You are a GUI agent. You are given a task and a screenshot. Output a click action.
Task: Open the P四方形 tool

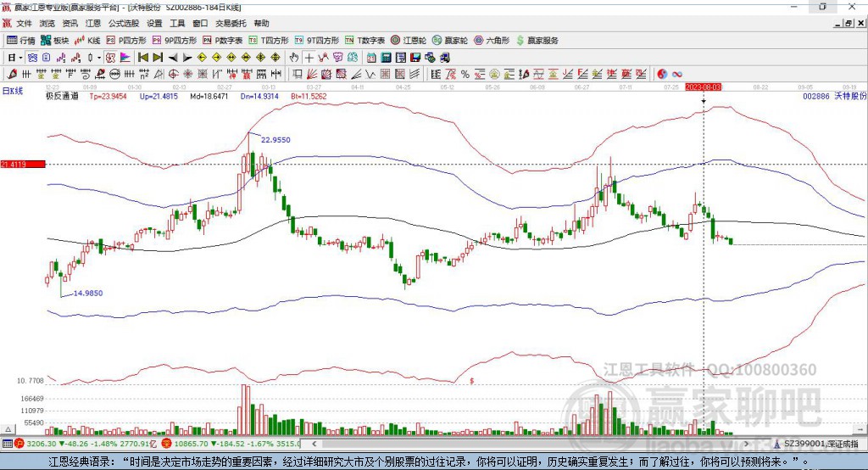pyautogui.click(x=126, y=41)
